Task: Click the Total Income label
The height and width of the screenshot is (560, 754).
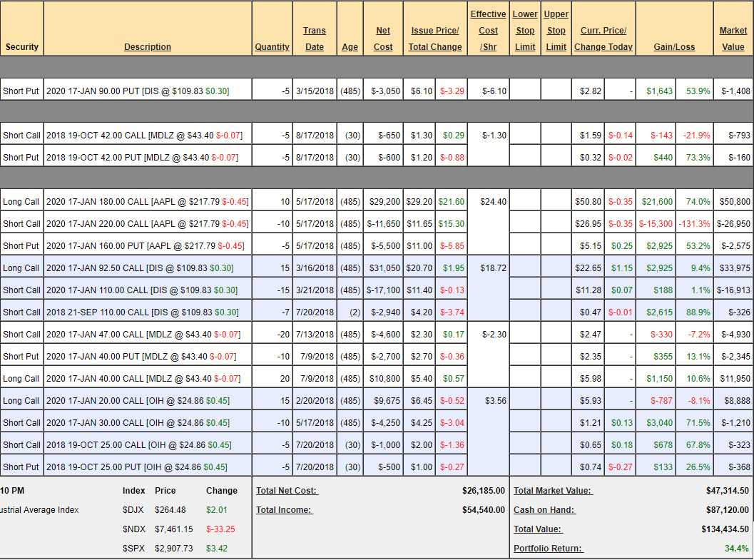Action: pyautogui.click(x=284, y=510)
